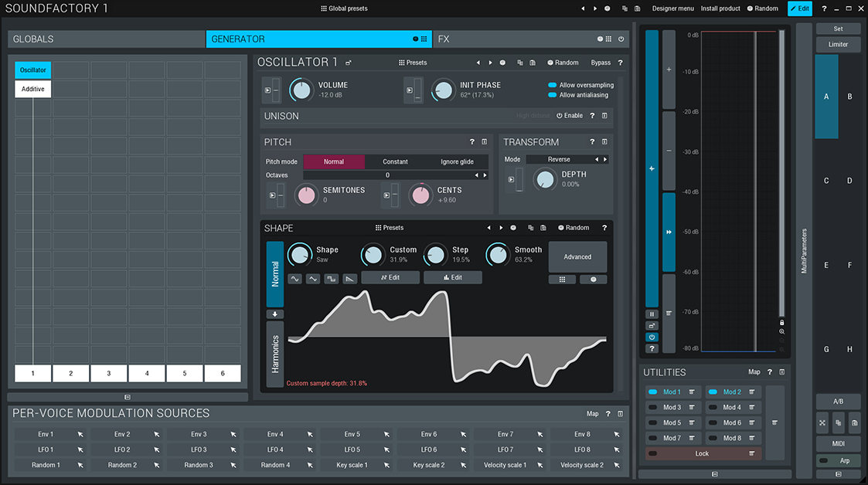Select Constant pitch mode
The height and width of the screenshot is (485, 868).
[395, 162]
